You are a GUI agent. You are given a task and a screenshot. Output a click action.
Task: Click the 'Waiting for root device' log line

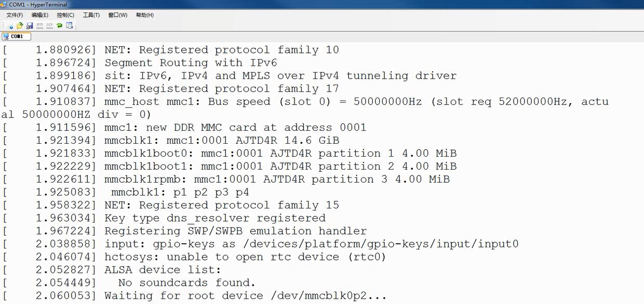245,296
